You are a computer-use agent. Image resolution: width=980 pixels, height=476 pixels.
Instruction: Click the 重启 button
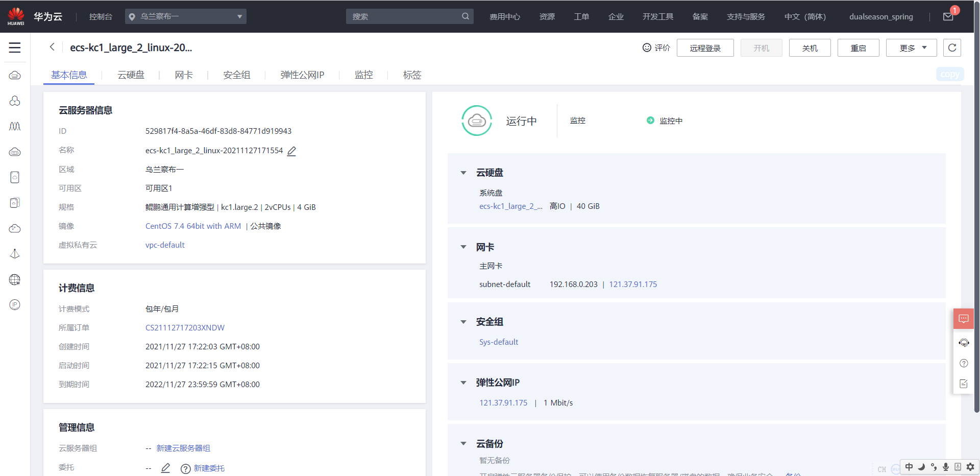click(859, 47)
